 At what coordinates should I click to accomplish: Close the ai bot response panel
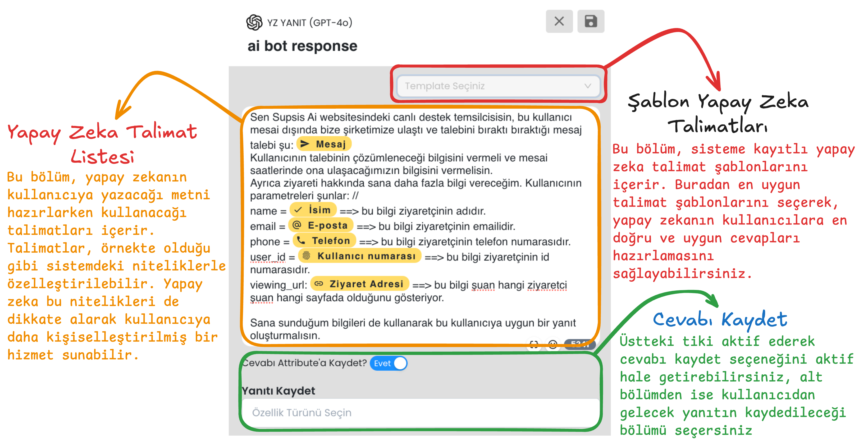click(559, 22)
